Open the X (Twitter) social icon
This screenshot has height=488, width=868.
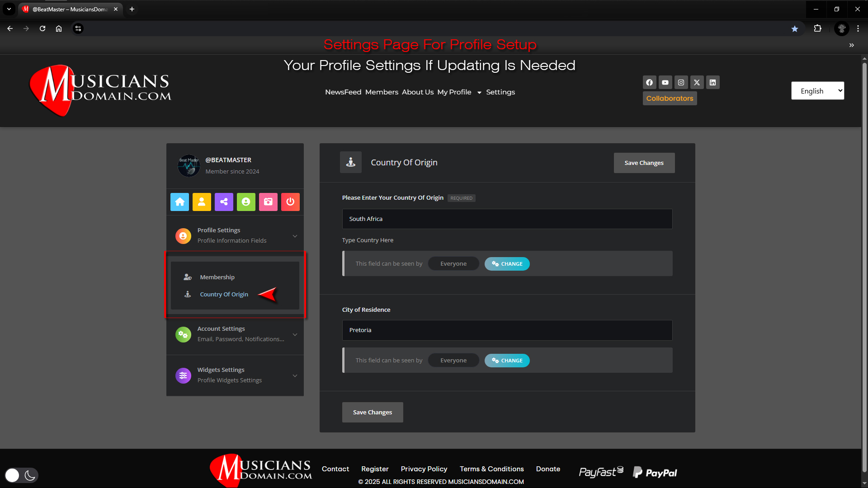coord(697,82)
